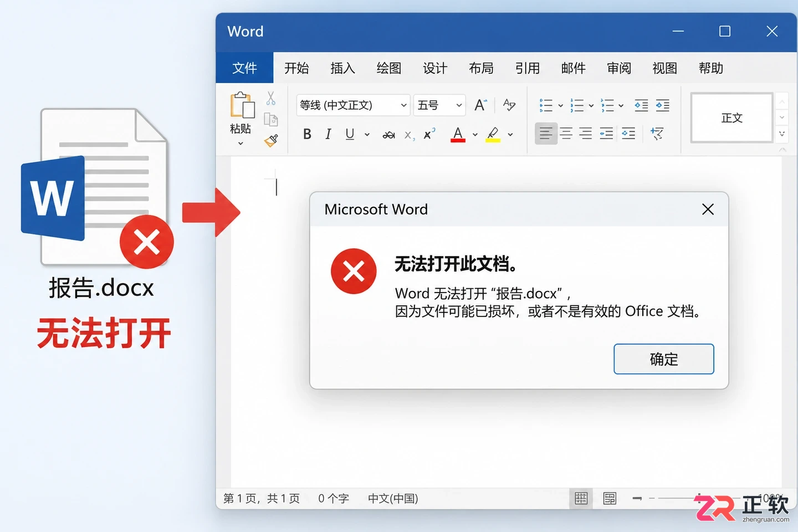Collapse the ribbon using the bottom-right chevron
Viewport: 798px width, 532px height.
[x=782, y=149]
